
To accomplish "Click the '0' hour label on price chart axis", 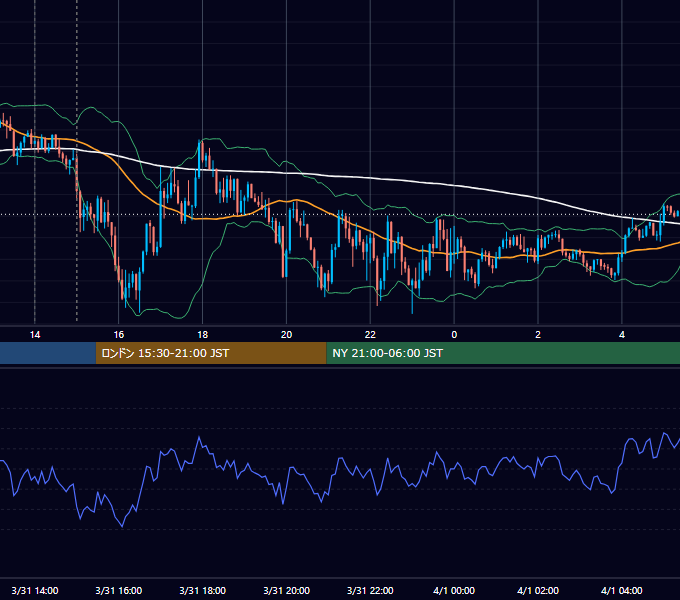I will 454,335.
